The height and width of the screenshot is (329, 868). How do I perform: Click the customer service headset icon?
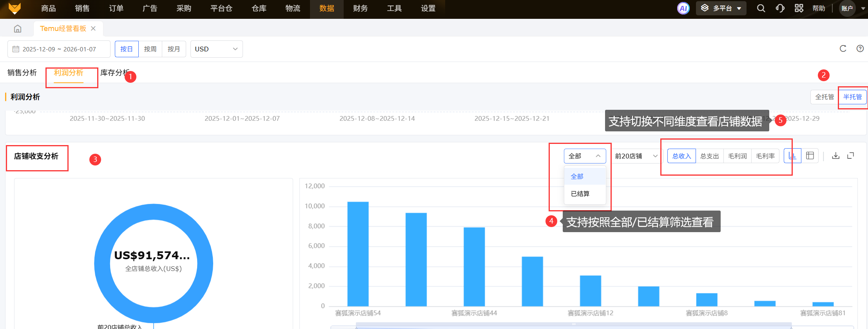point(780,8)
